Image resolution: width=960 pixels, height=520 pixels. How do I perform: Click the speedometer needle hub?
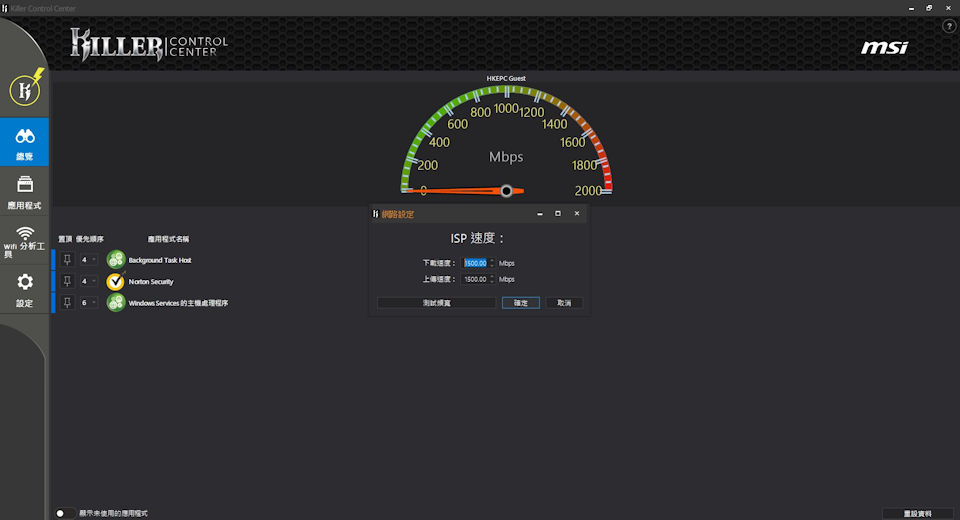(506, 191)
